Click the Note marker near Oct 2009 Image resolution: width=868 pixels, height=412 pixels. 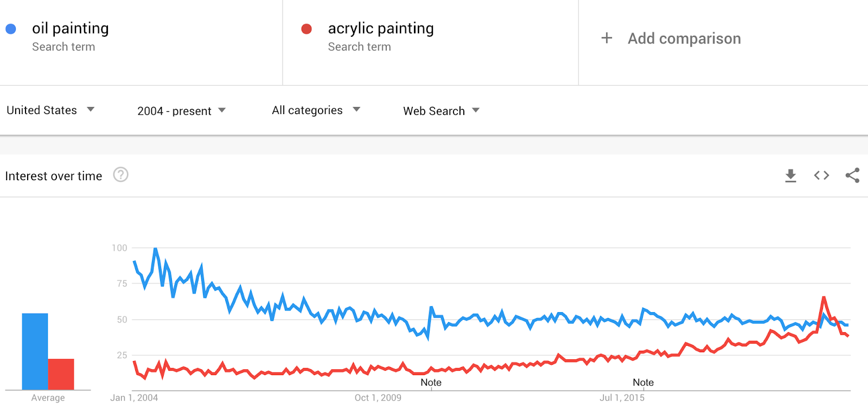[x=431, y=382]
